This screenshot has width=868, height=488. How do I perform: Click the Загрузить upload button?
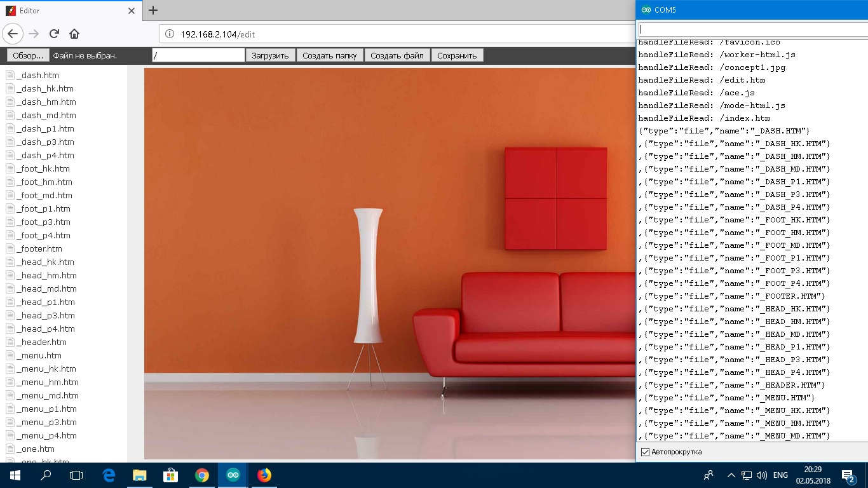[x=270, y=55]
